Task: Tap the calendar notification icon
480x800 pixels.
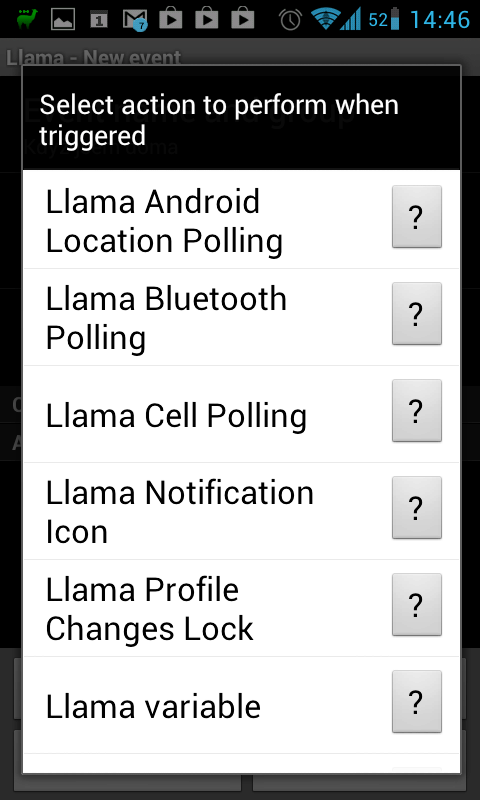Action: (99, 19)
